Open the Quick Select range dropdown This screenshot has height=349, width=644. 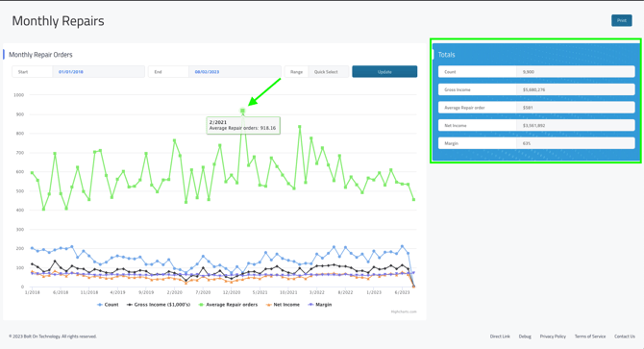(329, 72)
